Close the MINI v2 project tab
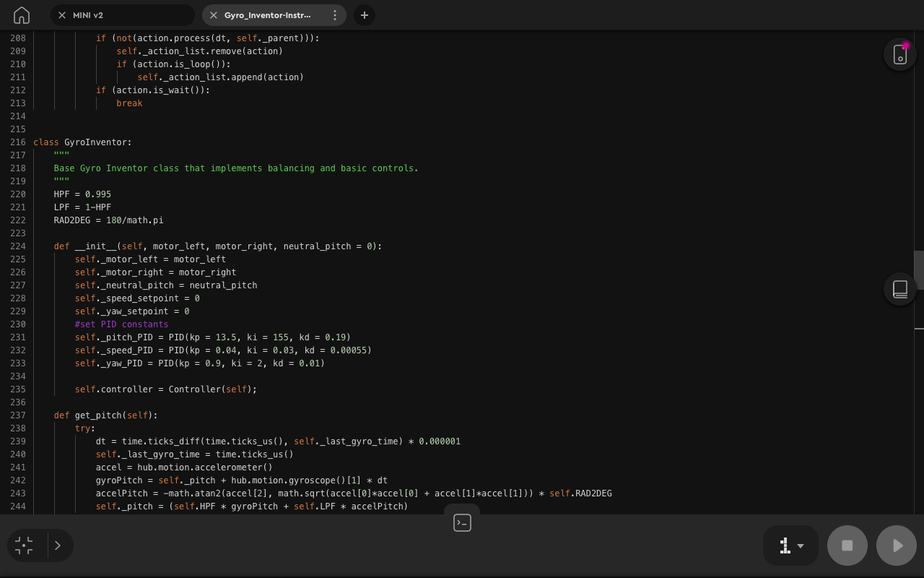This screenshot has width=924, height=578. [x=61, y=14]
